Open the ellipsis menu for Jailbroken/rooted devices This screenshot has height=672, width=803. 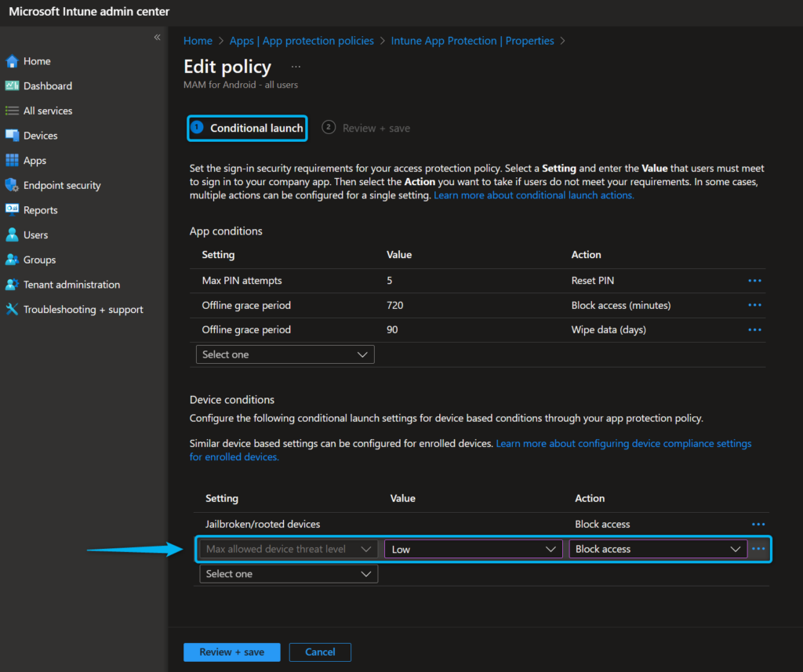tap(758, 524)
